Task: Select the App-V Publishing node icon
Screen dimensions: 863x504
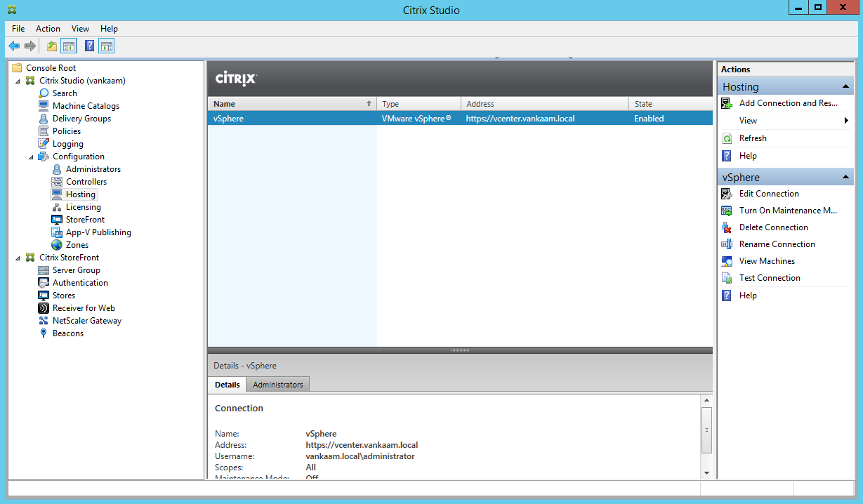Action: tap(58, 232)
